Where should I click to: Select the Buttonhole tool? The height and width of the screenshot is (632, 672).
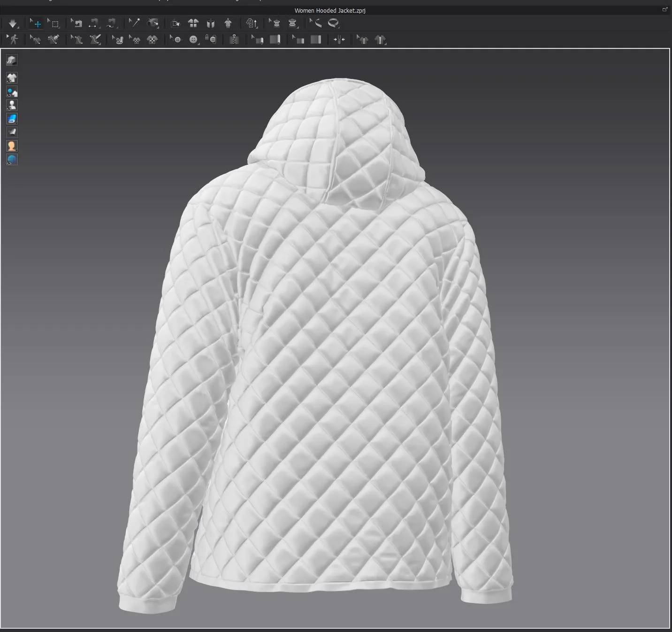pyautogui.click(x=210, y=39)
